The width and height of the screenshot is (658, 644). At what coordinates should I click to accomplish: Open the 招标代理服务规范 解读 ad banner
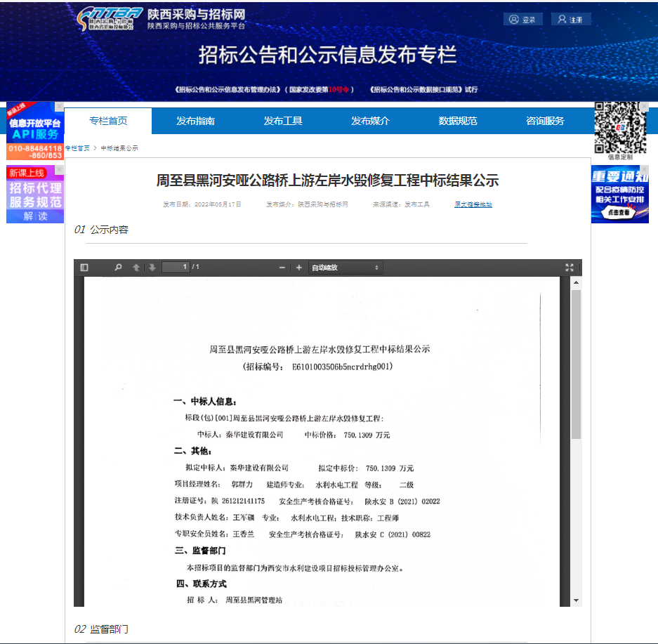pyautogui.click(x=35, y=195)
